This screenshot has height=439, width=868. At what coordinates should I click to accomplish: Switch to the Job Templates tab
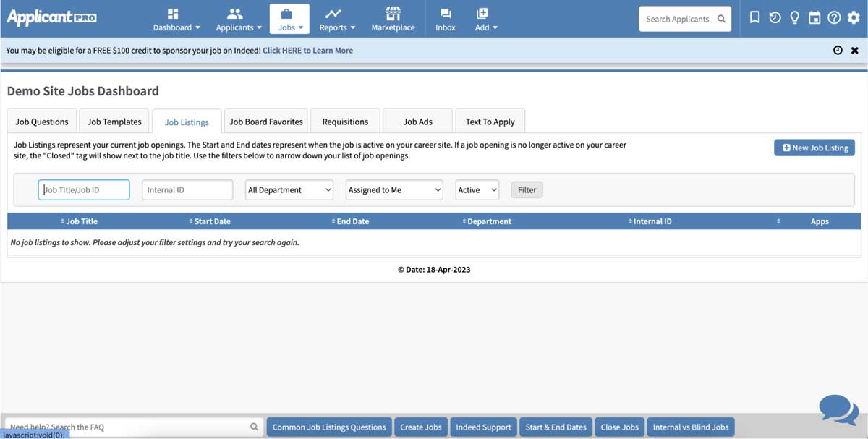click(x=114, y=121)
